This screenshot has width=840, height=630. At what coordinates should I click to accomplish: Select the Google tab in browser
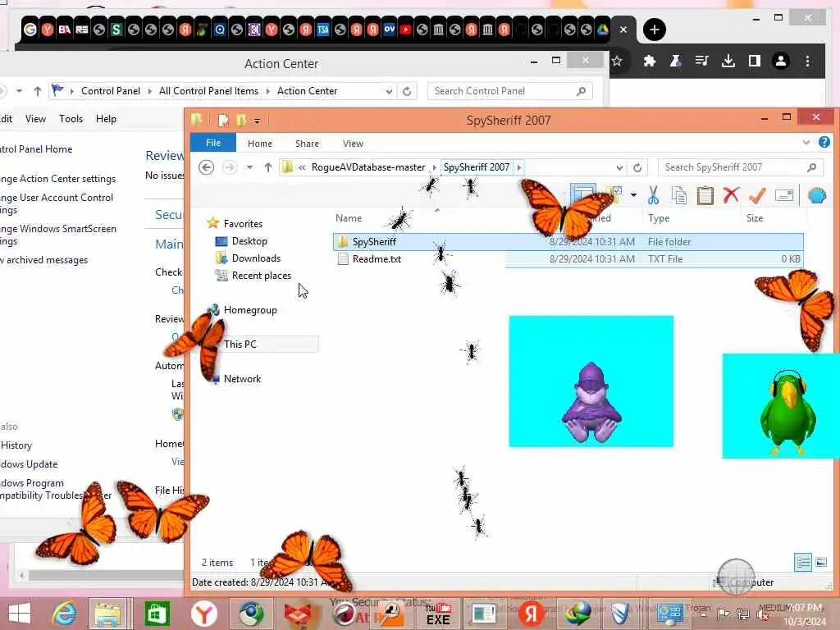point(30,30)
